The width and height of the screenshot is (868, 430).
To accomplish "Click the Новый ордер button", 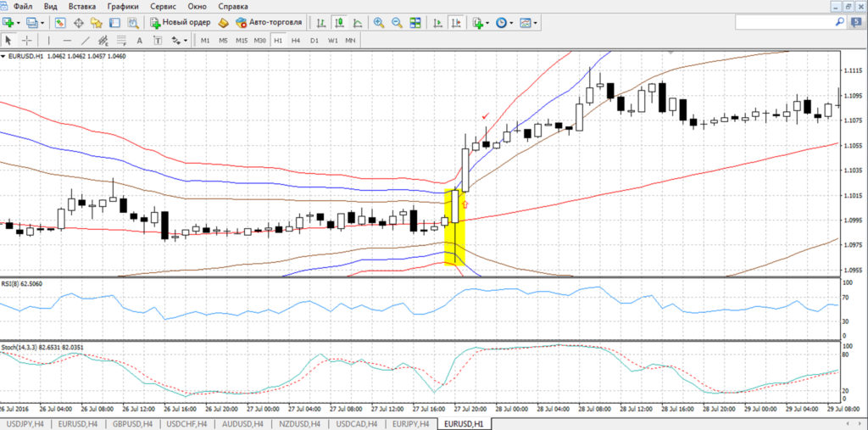I will 181,23.
